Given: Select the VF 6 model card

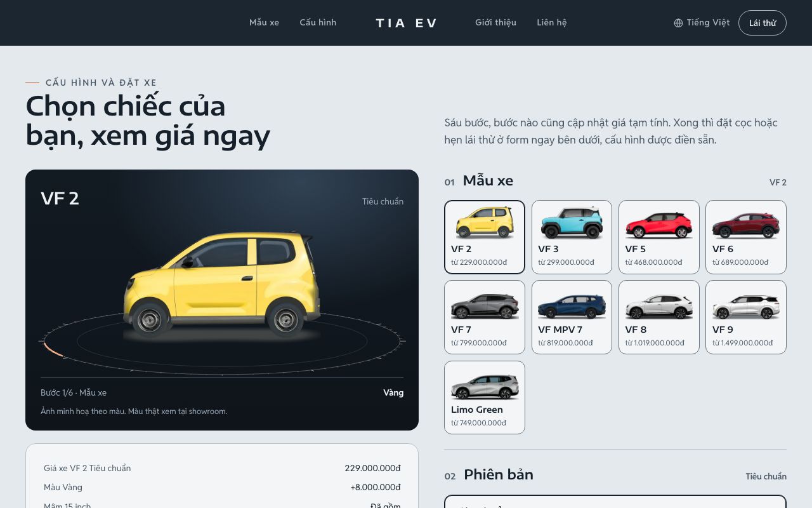Looking at the screenshot, I should coord(746,237).
